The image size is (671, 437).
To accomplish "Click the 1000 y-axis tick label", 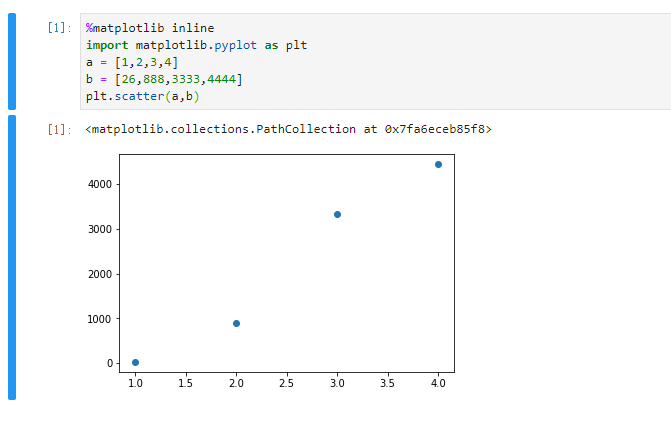I will pos(100,319).
